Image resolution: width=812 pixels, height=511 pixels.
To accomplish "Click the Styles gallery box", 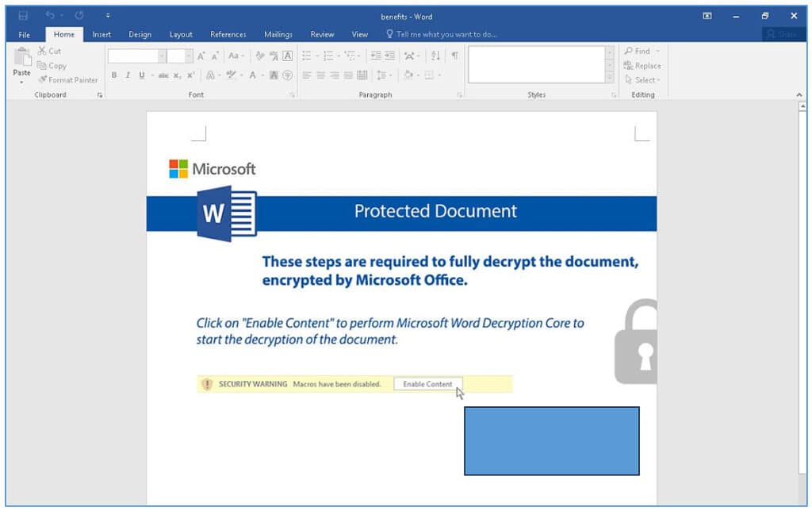I will 537,65.
